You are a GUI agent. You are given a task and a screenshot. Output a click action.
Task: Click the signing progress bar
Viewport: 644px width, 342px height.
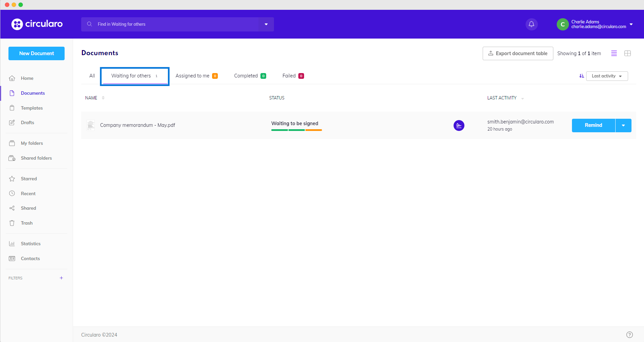pos(296,130)
